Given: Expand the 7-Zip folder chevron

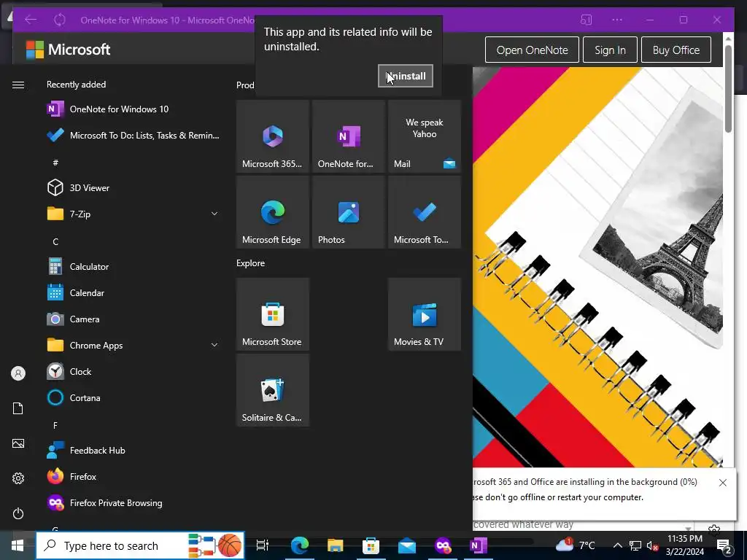Looking at the screenshot, I should pos(214,214).
